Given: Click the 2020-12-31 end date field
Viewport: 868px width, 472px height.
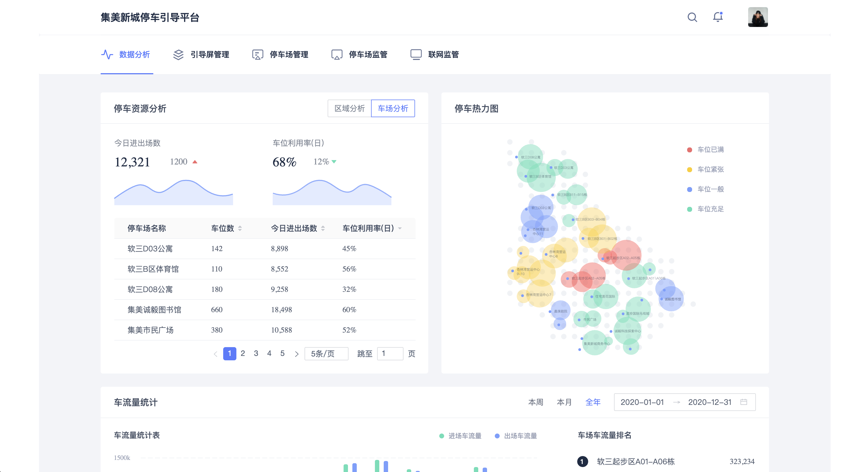Looking at the screenshot, I should pos(710,402).
